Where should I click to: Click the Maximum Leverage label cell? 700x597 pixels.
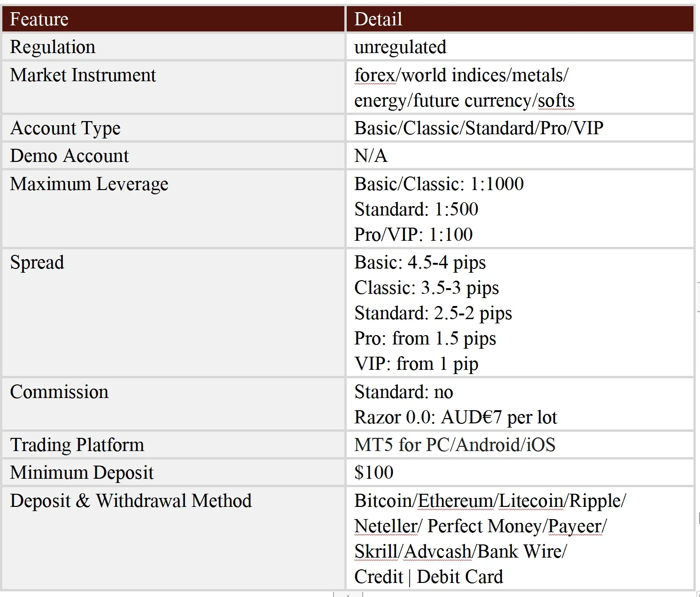point(174,209)
